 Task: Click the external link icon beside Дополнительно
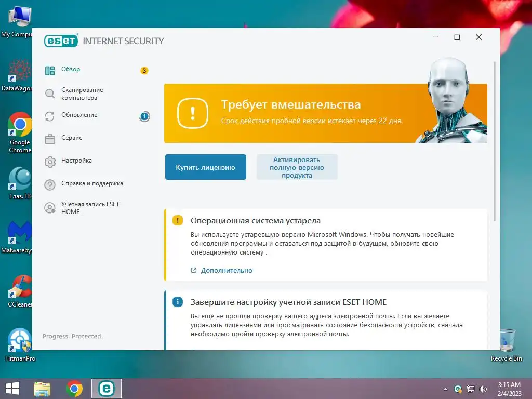(x=194, y=270)
